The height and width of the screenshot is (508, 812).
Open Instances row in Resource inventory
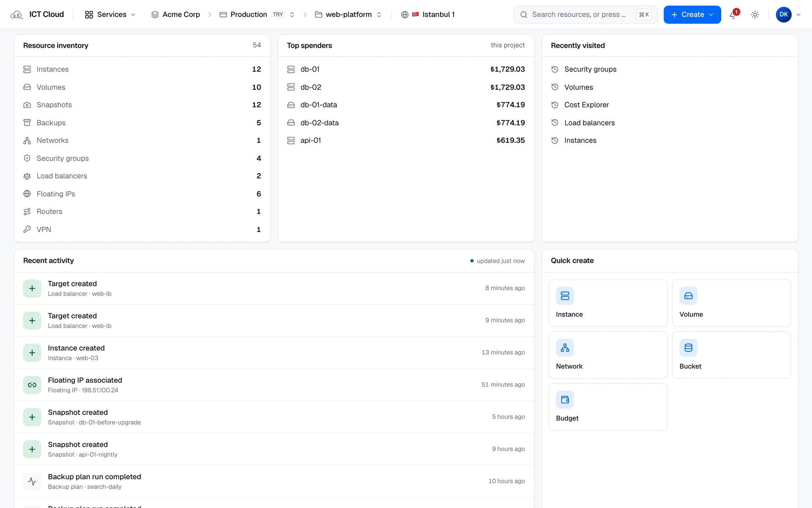[142, 69]
